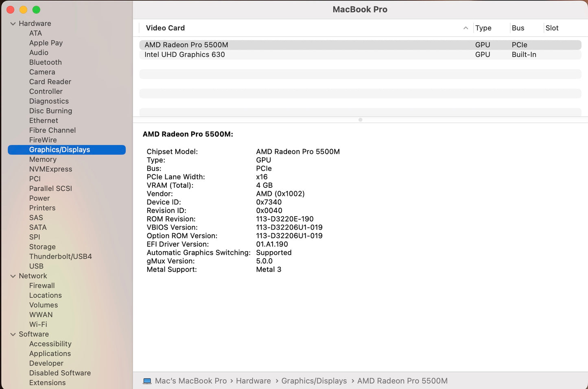This screenshot has height=389, width=588.
Task: Click the MacBook icon in the breadcrumb bar
Action: point(147,381)
